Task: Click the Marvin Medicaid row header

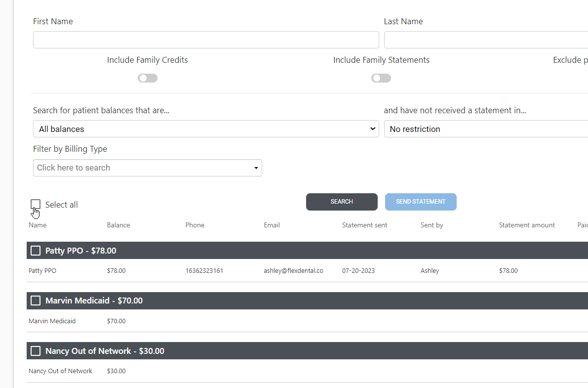Action: [148, 301]
